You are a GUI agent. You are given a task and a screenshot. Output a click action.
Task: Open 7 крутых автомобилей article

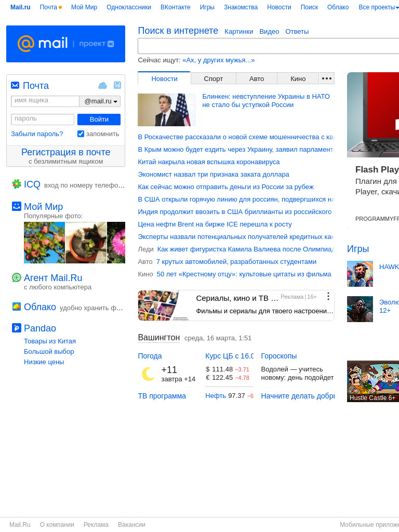(x=236, y=262)
